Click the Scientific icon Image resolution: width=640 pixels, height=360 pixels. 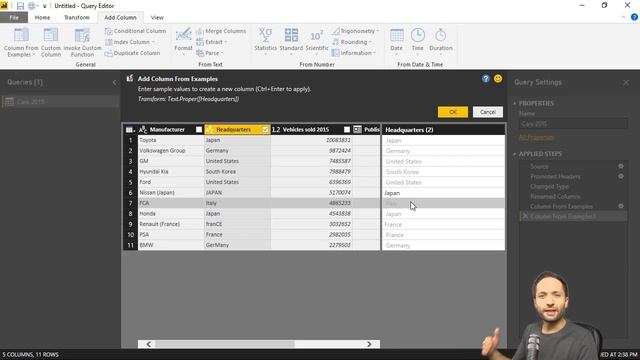tap(317, 36)
